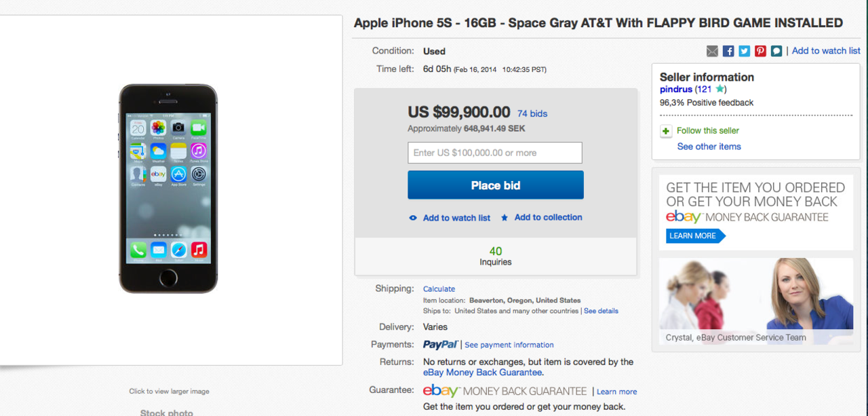Viewport: 868px width, 416px height.
Task: Share listing via email icon
Action: click(712, 51)
